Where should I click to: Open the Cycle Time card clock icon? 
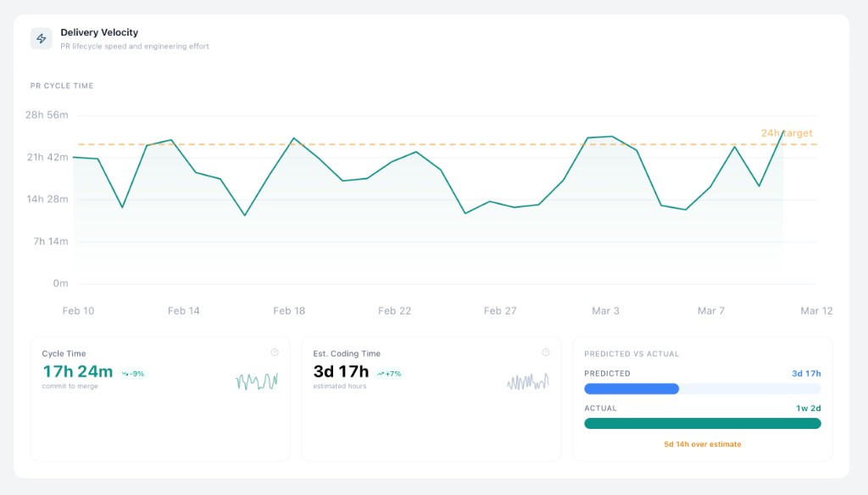275,353
